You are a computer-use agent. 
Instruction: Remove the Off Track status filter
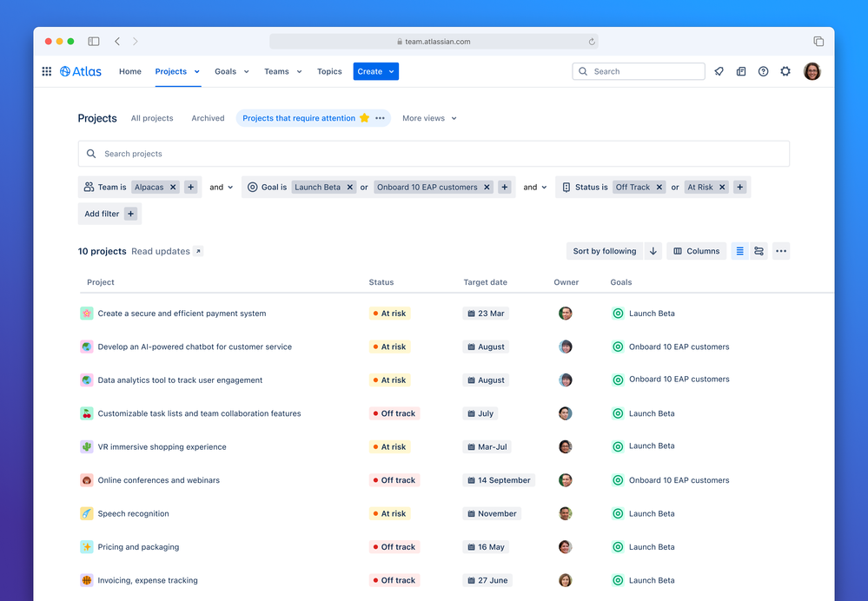click(659, 187)
